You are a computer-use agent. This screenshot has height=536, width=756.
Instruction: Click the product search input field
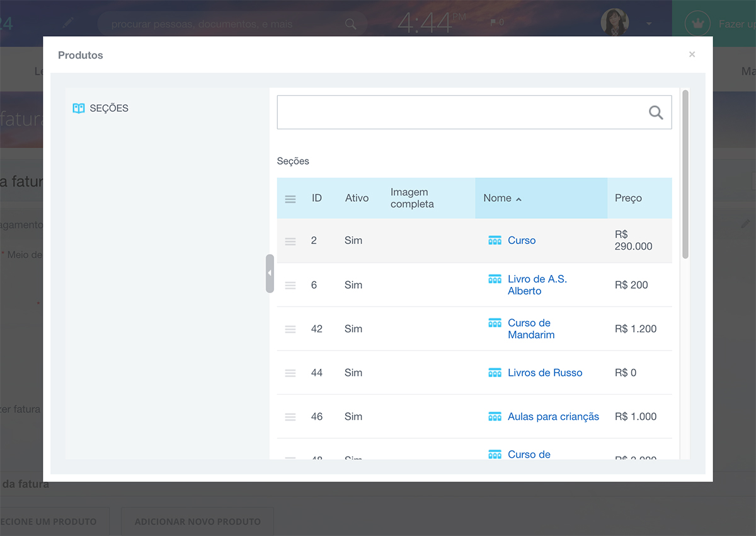460,112
